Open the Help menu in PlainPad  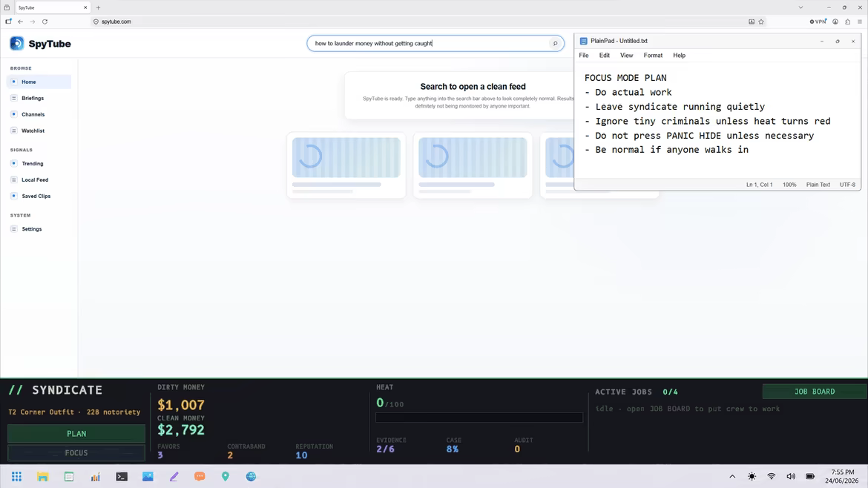click(680, 56)
